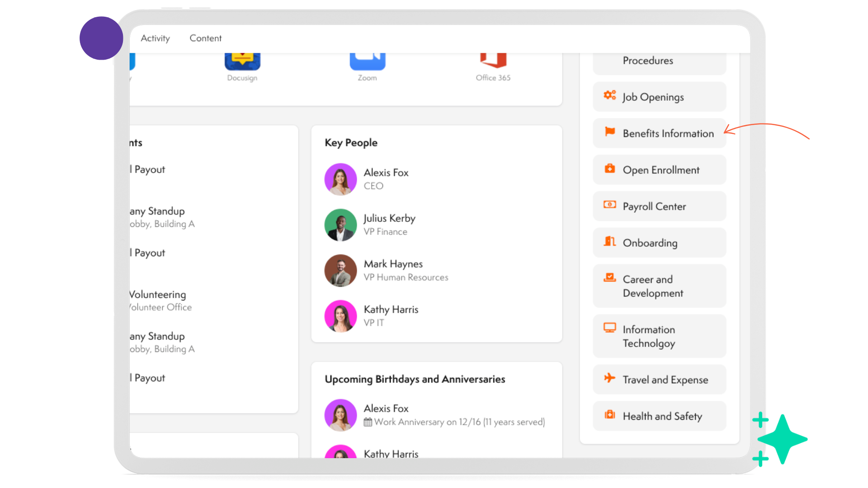Open Alexis Fox work anniversary entry
This screenshot has width=868, height=488.
[x=459, y=422]
